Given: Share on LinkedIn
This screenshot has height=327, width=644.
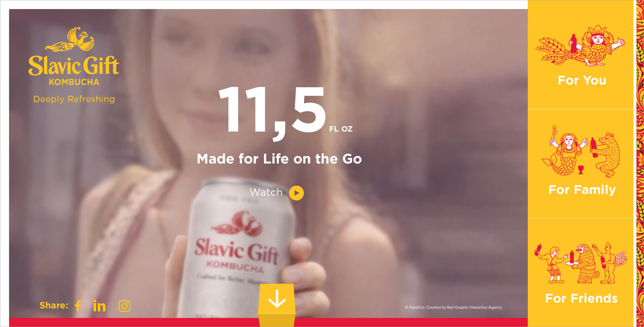Looking at the screenshot, I should [99, 306].
